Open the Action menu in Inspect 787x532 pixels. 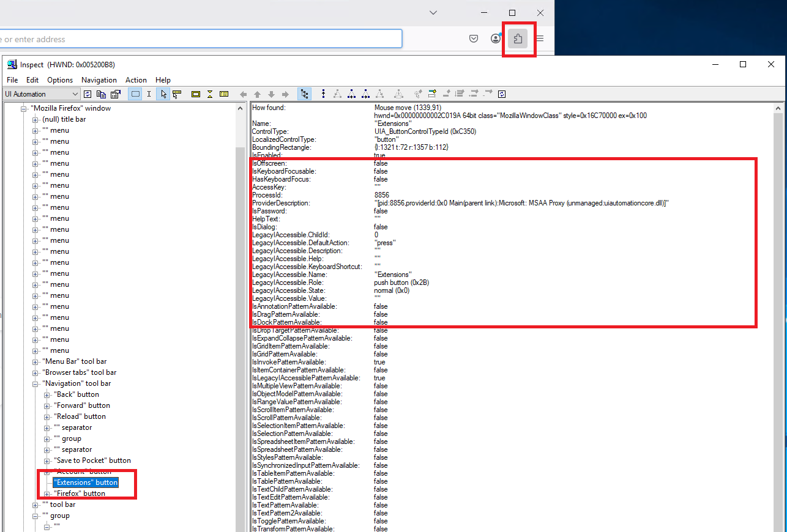(x=136, y=80)
